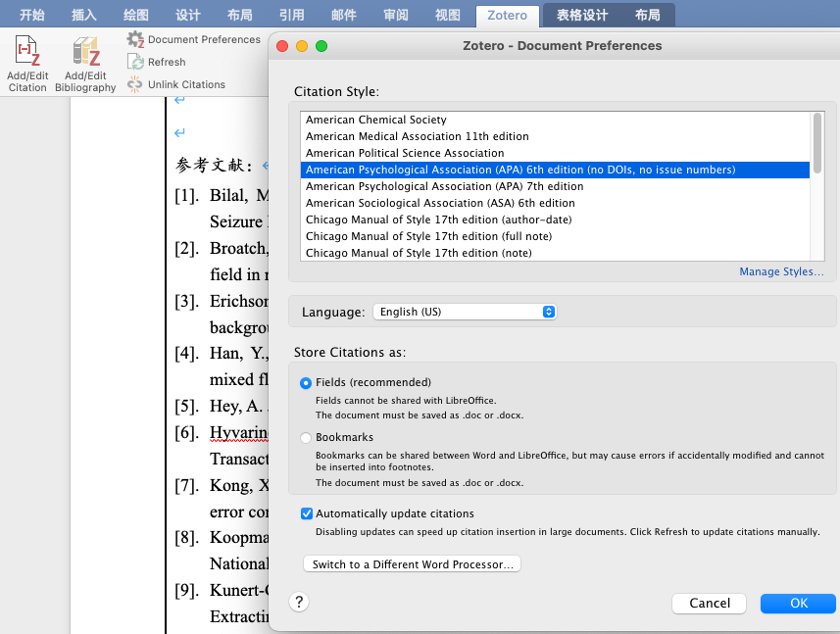Uncheck Automatically update citations
Viewport: 840px width, 634px height.
[307, 513]
